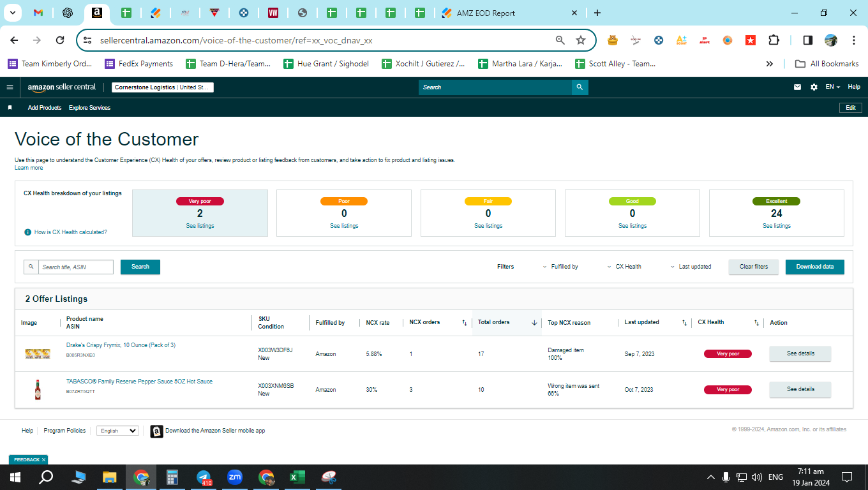868x490 pixels.
Task: Expand the Last updated filter dropdown
Action: 691,267
